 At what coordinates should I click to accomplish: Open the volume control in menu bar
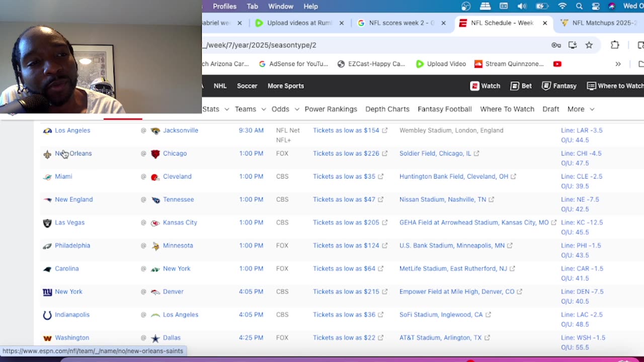click(x=522, y=6)
